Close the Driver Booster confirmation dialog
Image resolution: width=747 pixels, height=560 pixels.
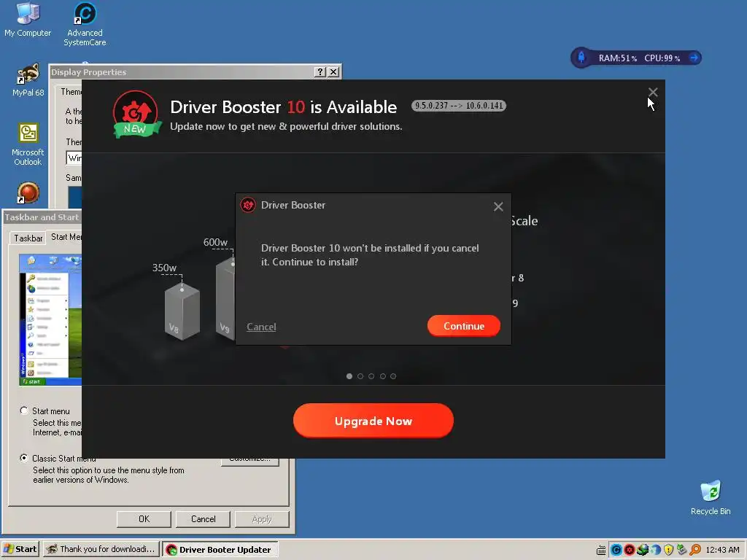tap(498, 206)
